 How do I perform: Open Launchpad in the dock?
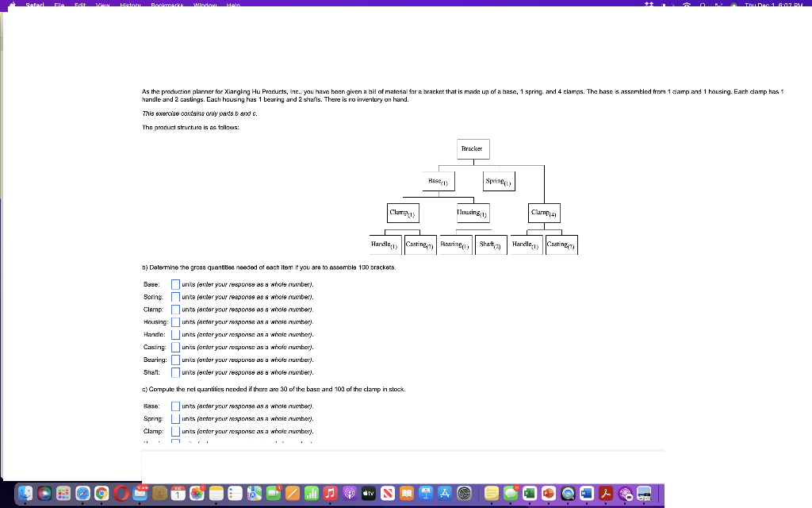(x=63, y=494)
